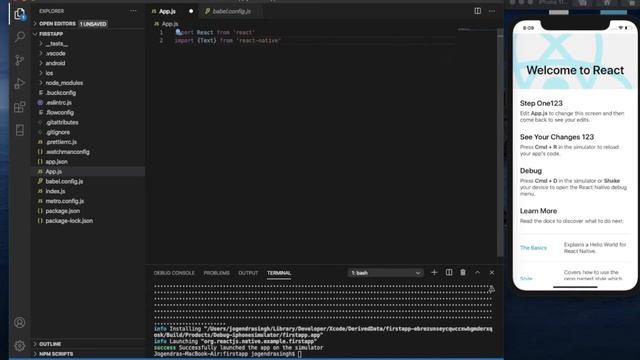Open the Search view in activity bar

point(20,37)
